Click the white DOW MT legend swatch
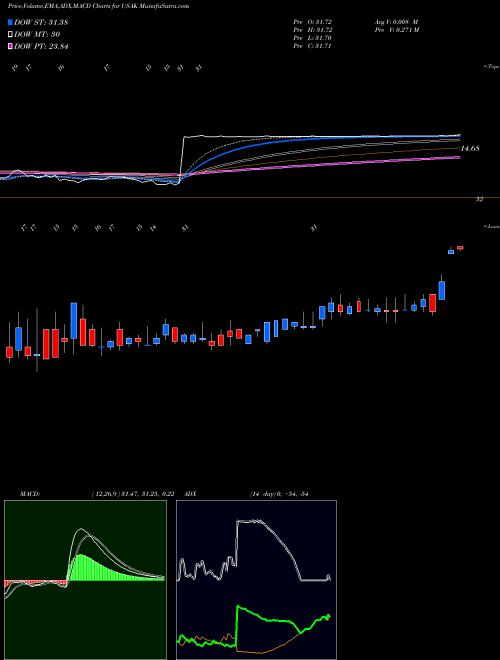 pos(10,35)
